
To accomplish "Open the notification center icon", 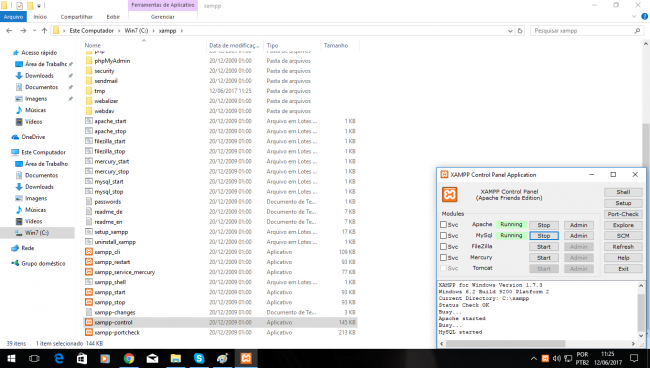I will point(634,358).
